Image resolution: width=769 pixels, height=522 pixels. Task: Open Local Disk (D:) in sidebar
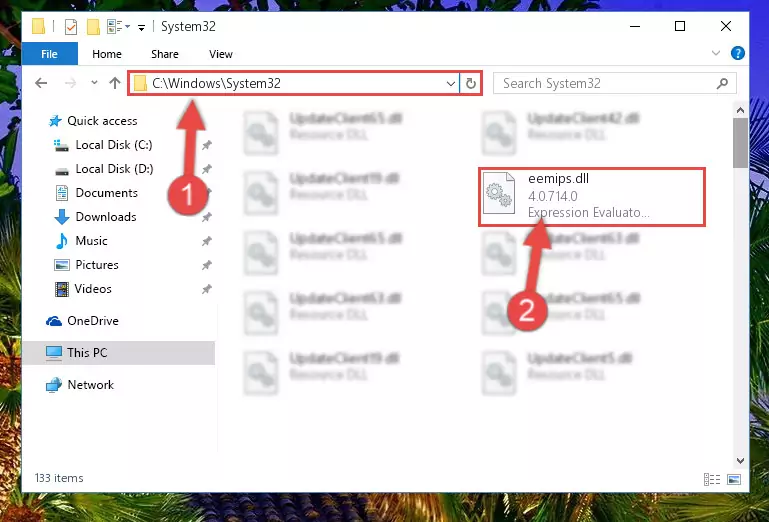114,169
